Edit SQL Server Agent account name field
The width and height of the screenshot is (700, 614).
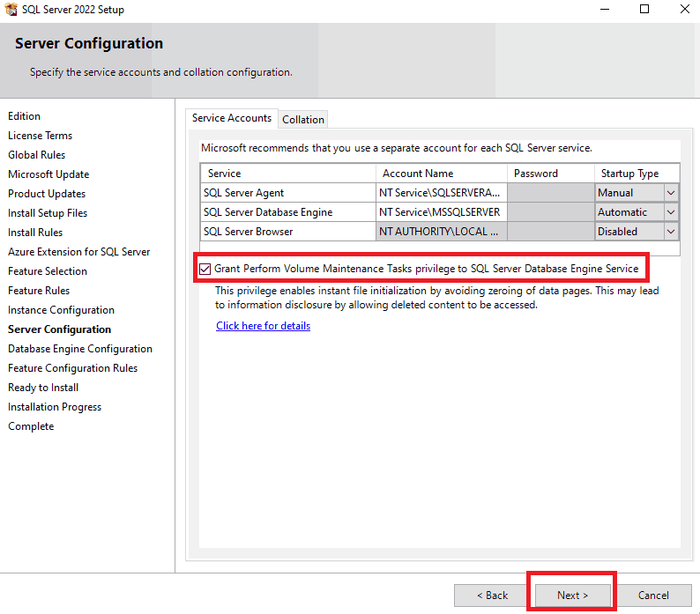coord(441,193)
